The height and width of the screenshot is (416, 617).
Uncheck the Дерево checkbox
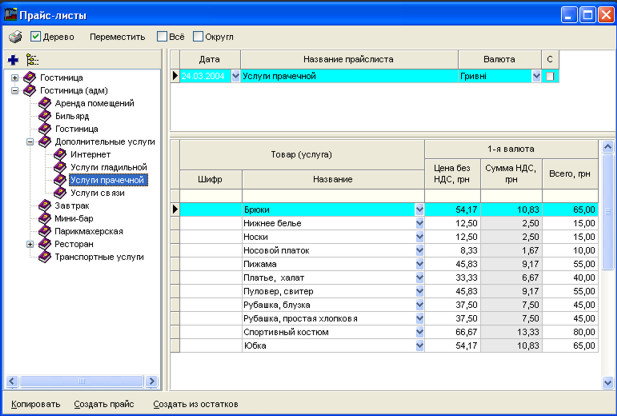36,37
